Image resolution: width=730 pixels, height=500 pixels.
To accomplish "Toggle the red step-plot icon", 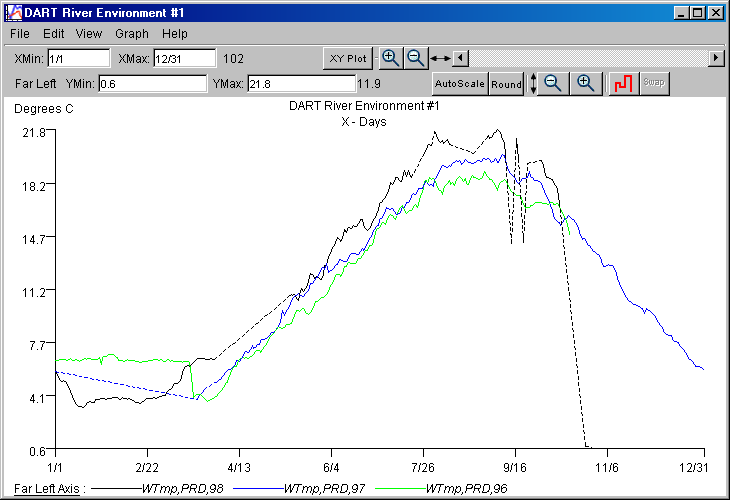I will click(624, 84).
